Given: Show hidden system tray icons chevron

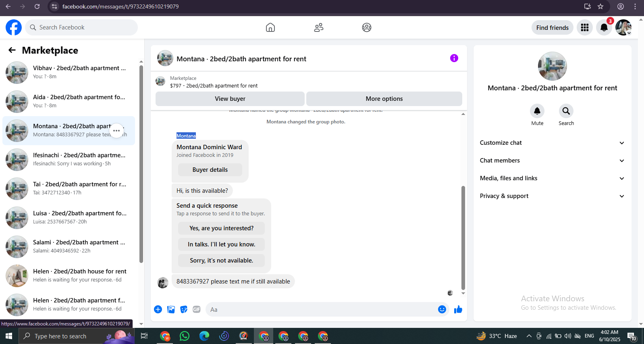Looking at the screenshot, I should (529, 336).
